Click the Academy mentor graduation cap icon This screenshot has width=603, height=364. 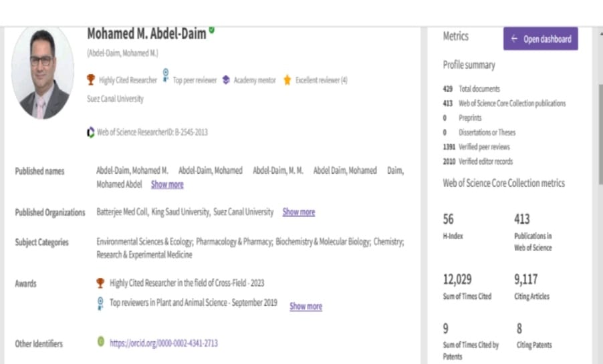(226, 80)
